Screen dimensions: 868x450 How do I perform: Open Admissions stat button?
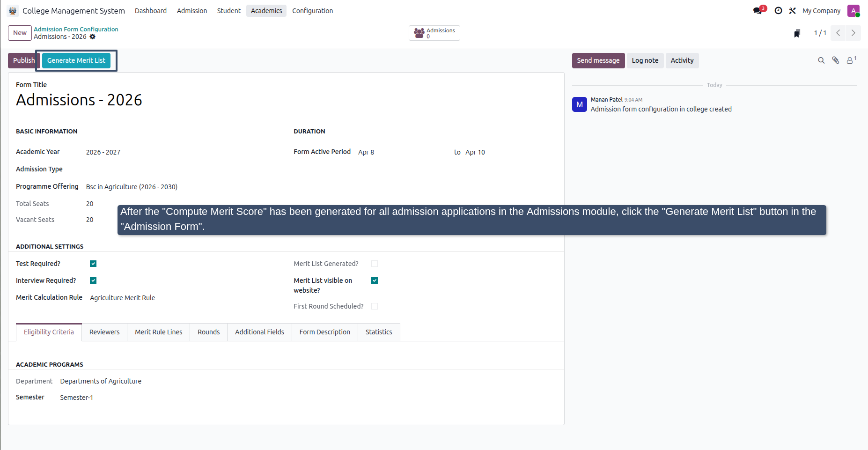tap(434, 33)
